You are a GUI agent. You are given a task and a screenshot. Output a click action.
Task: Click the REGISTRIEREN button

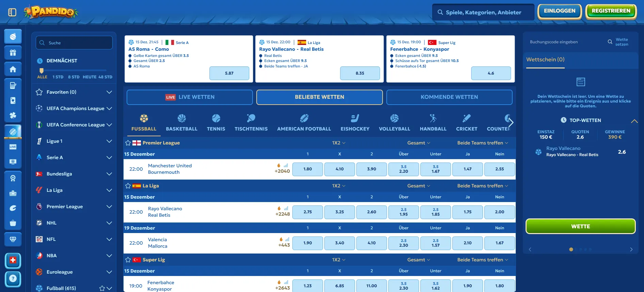[x=611, y=11]
